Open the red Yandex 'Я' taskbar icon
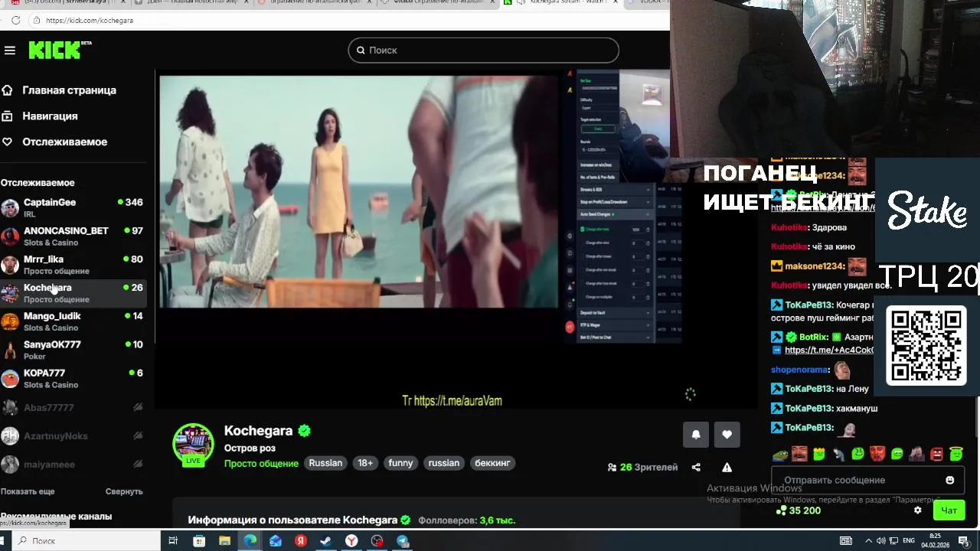The height and width of the screenshot is (551, 980). pyautogui.click(x=301, y=541)
